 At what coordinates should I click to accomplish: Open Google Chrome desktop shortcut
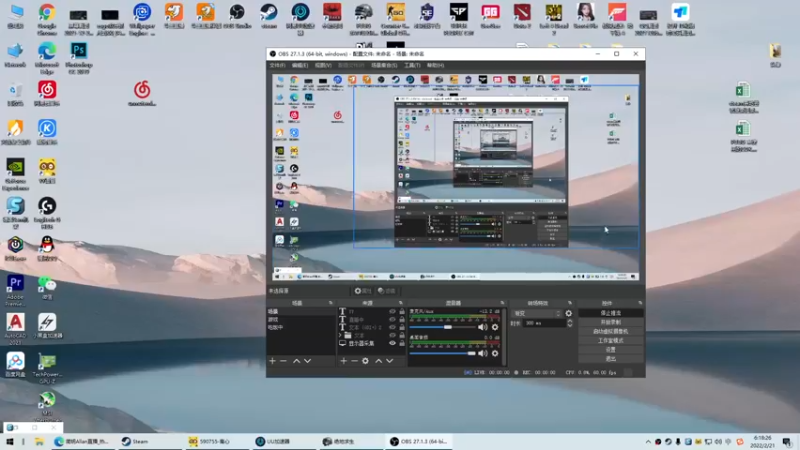tap(46, 18)
